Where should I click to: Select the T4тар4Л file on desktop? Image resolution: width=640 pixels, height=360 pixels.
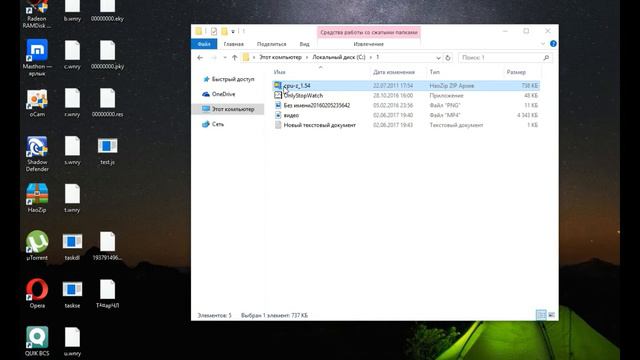[107, 294]
